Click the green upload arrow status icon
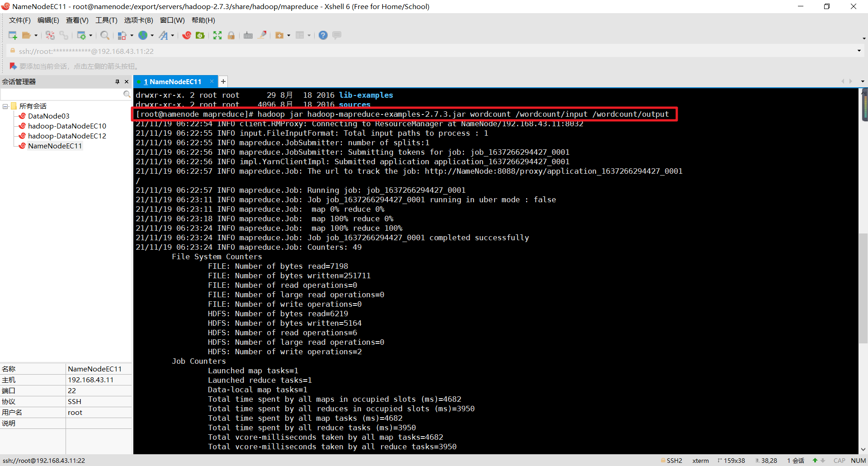 [x=815, y=461]
